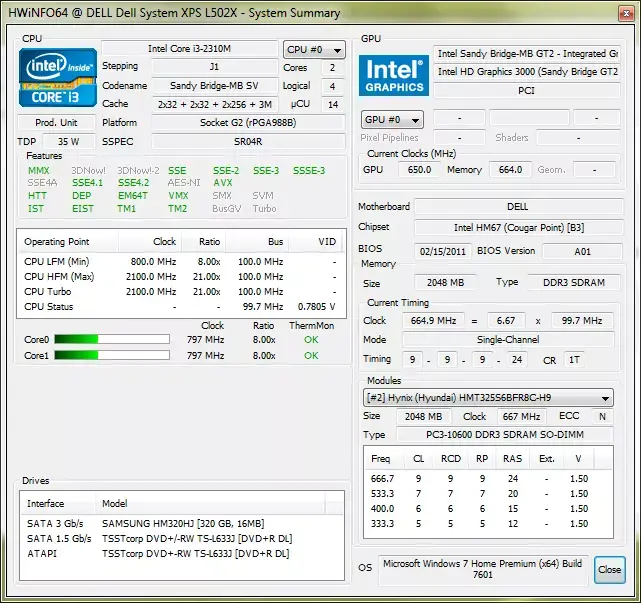
Task: Click the Intel Core i3-2310M name field
Action: (x=189, y=49)
